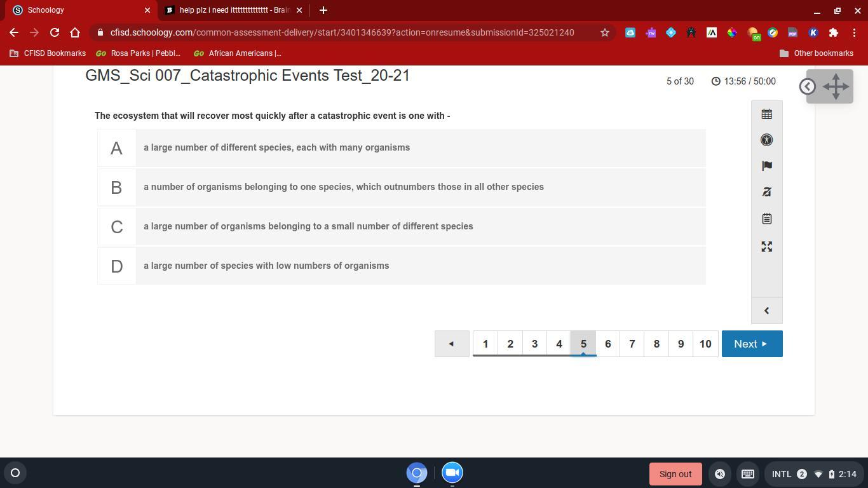Open the white square slash-A extension icon
The image size is (868, 488).
pos(712,32)
